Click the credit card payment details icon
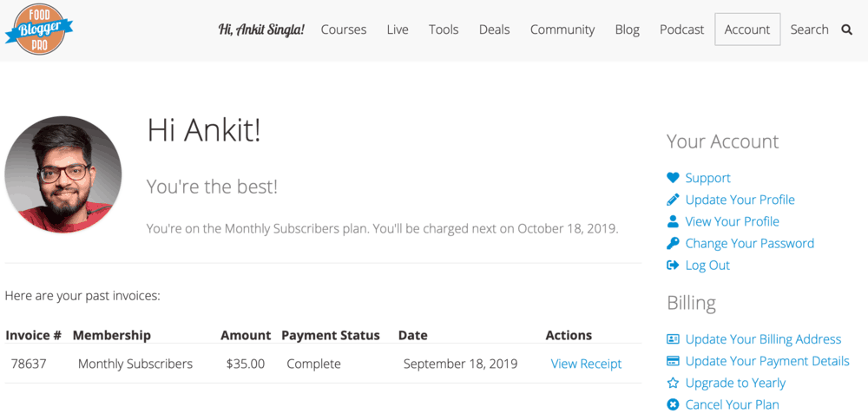This screenshot has width=868, height=420. (x=673, y=361)
